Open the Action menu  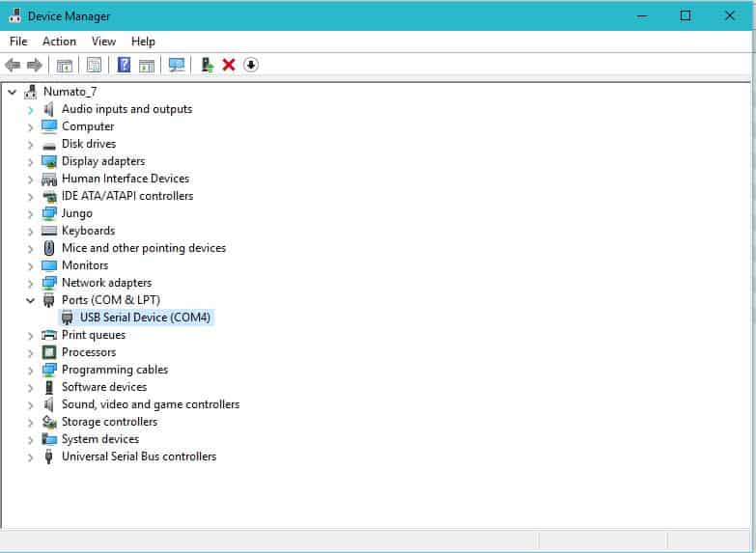(59, 41)
